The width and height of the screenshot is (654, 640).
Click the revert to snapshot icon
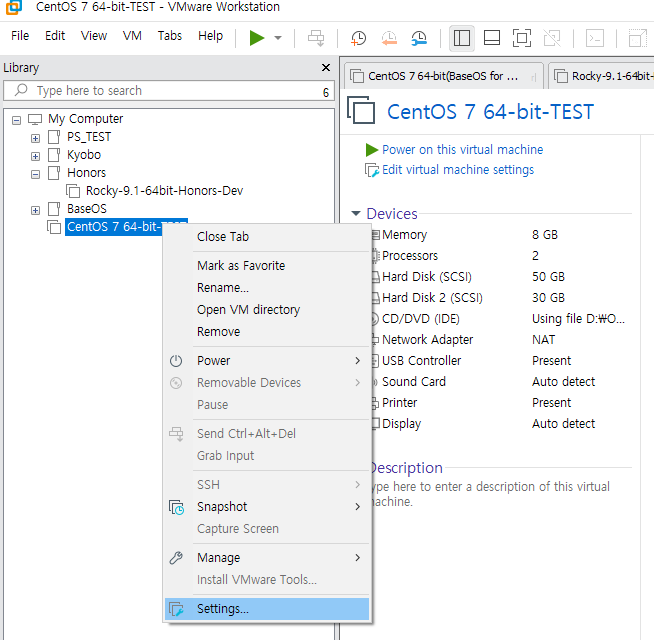coord(389,38)
